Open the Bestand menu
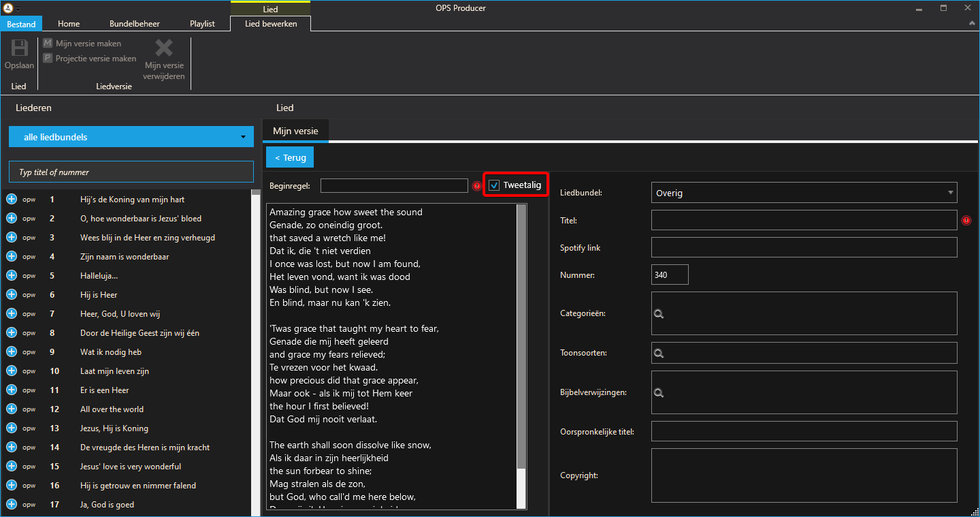This screenshot has width=980, height=517. click(21, 24)
